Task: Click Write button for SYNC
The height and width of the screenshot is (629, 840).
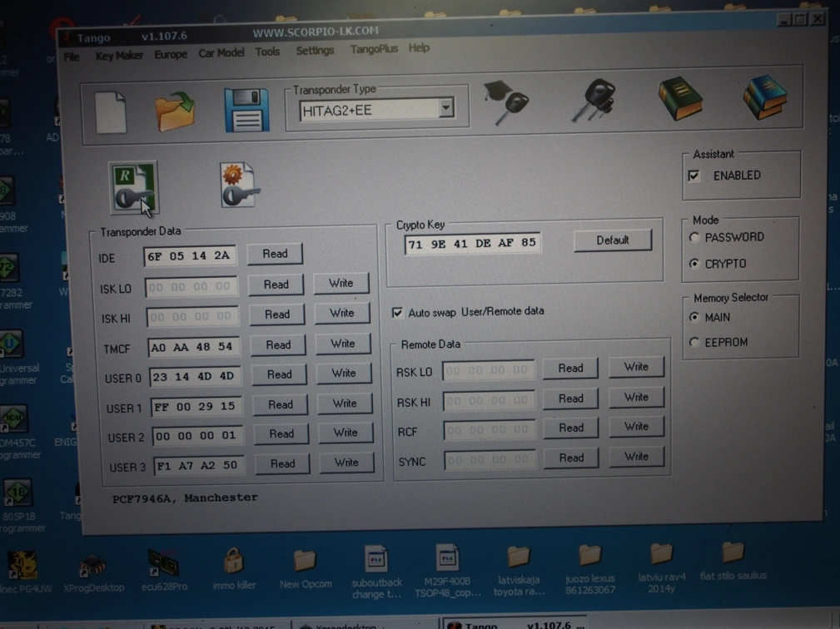Action: tap(636, 456)
